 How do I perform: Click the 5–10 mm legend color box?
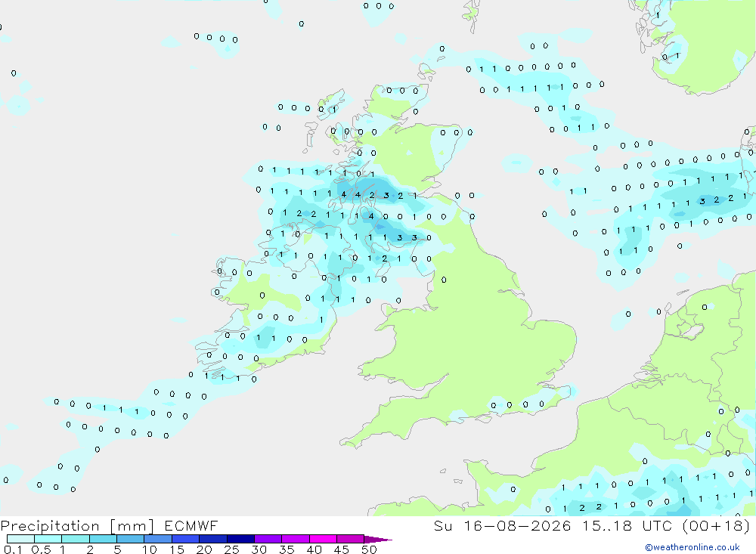click(x=131, y=539)
